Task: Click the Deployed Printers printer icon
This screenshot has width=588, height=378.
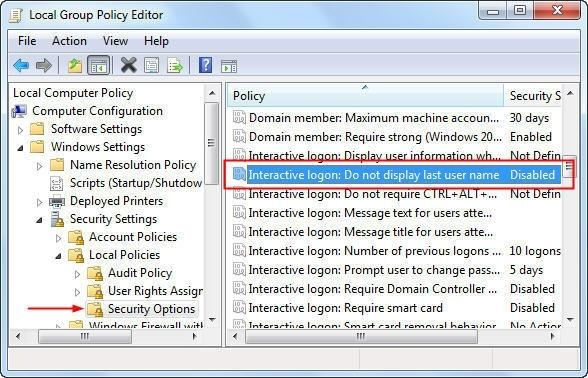Action: click(57, 201)
